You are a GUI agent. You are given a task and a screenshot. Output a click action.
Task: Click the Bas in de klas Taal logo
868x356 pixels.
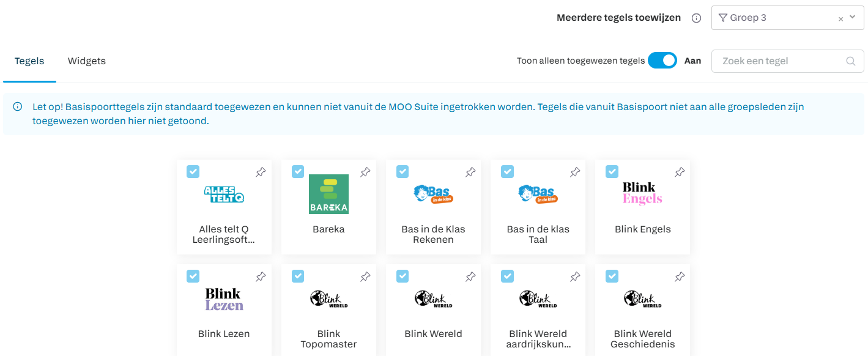538,195
